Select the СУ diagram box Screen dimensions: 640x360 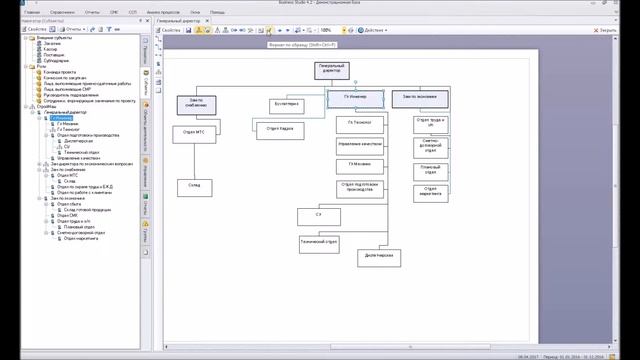tap(319, 217)
